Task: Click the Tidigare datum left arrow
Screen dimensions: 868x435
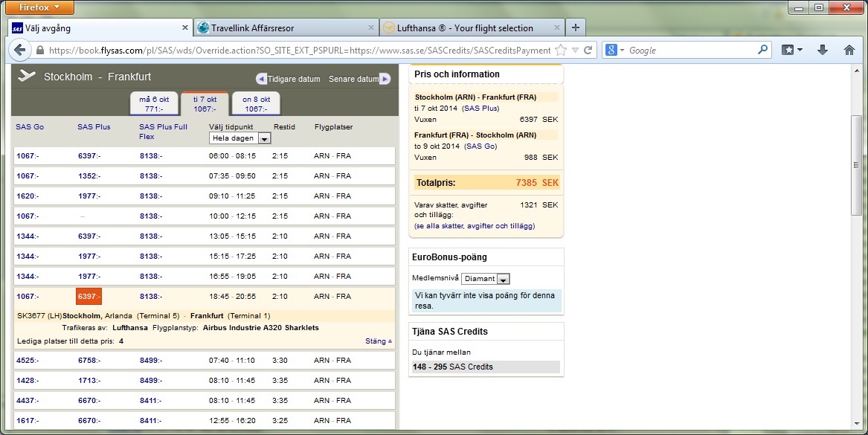Action: [261, 79]
